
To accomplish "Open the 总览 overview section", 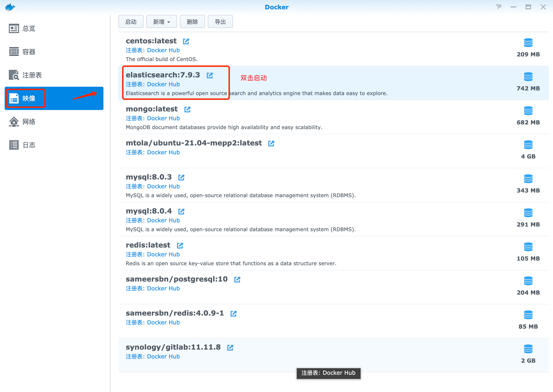I will 28,28.
